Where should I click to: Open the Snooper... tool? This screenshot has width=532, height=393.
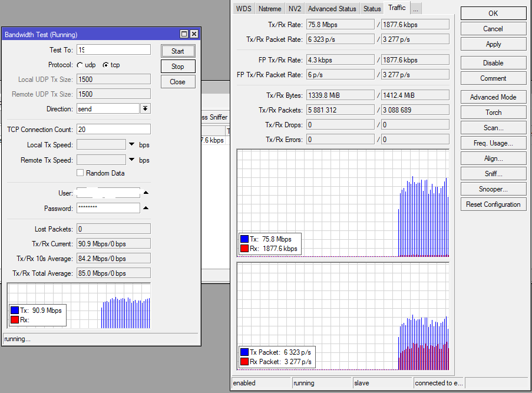[x=493, y=189]
